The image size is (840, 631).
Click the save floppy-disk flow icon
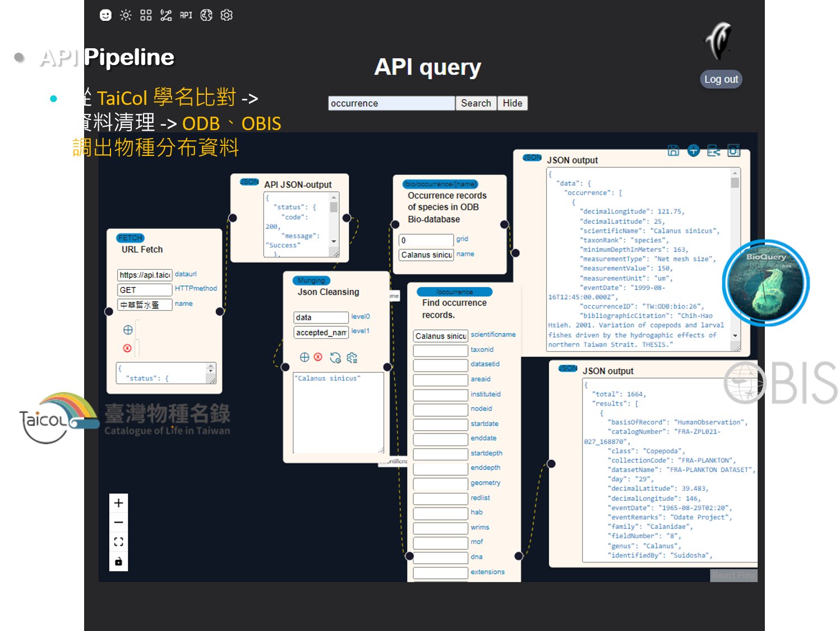click(x=673, y=150)
